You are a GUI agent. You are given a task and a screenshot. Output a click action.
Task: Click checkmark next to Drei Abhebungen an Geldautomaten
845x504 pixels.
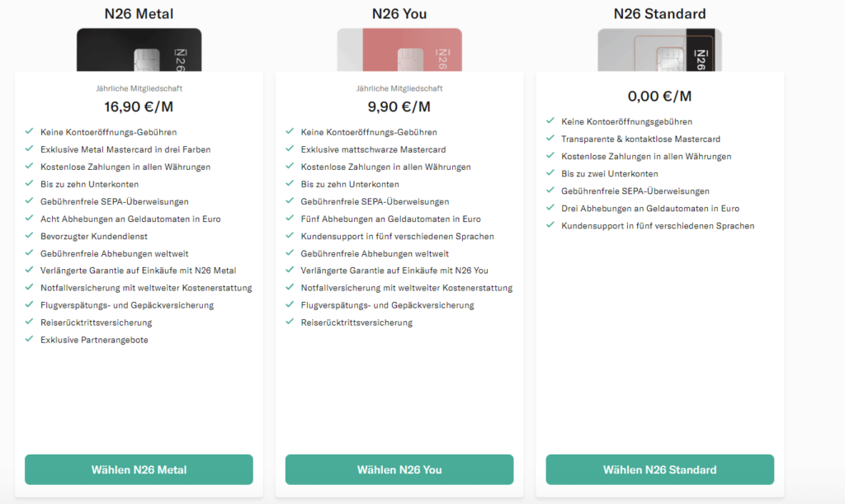pyautogui.click(x=550, y=207)
